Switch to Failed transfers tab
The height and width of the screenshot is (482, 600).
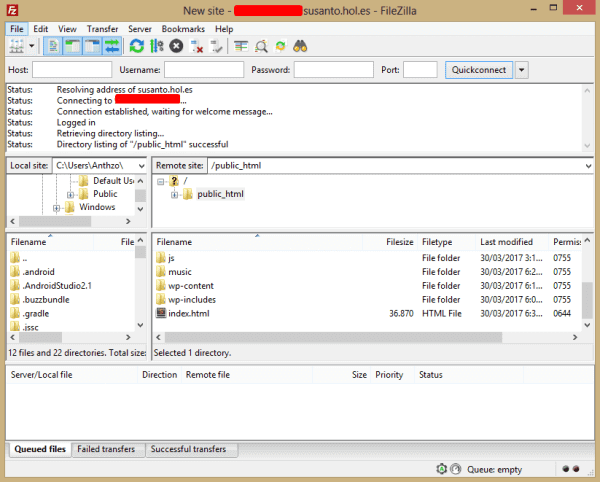click(x=106, y=449)
